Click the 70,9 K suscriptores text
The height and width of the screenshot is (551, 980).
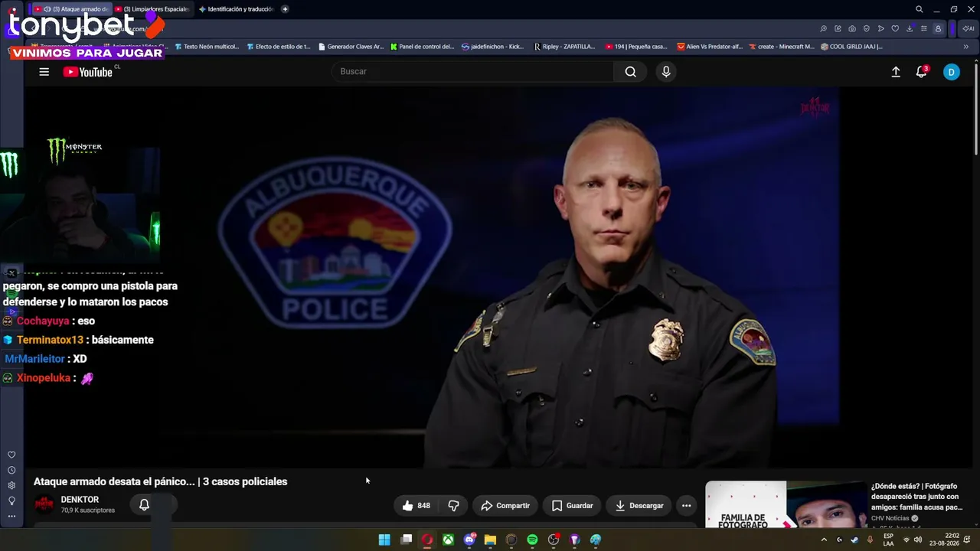tap(88, 510)
